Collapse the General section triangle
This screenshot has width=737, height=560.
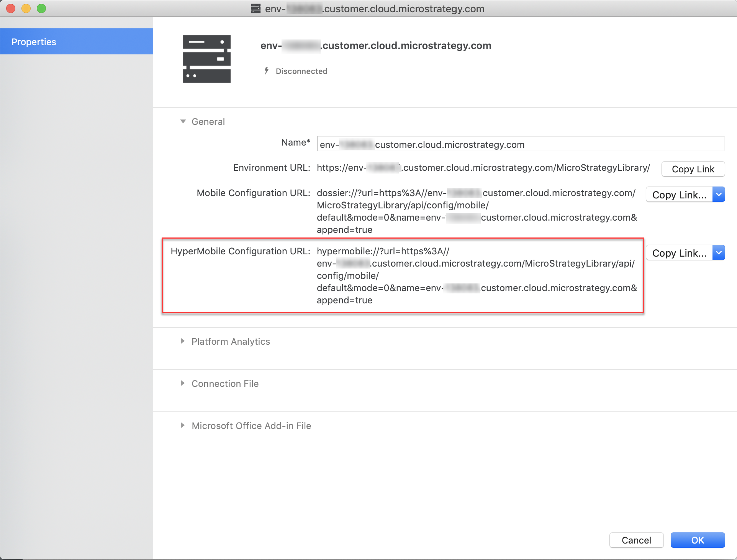(183, 121)
